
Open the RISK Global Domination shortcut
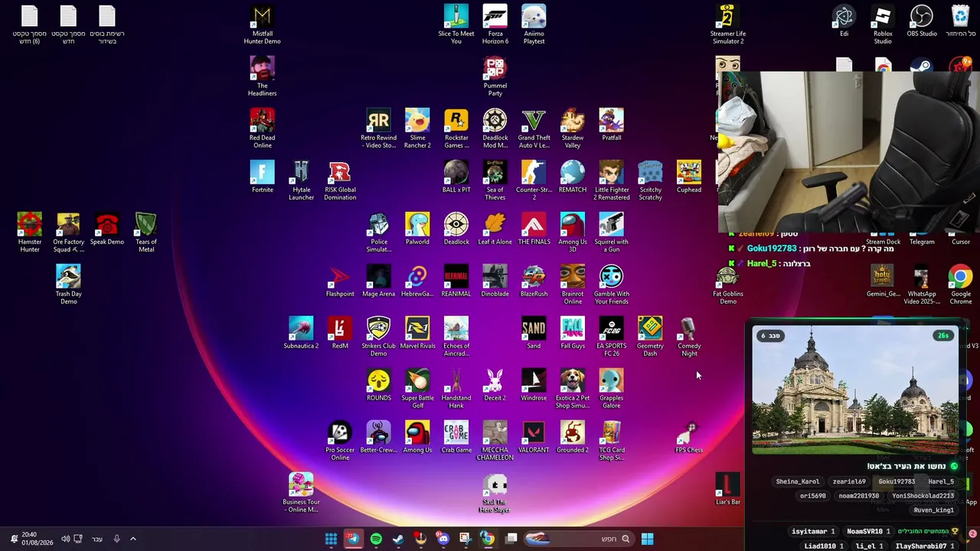(x=340, y=181)
